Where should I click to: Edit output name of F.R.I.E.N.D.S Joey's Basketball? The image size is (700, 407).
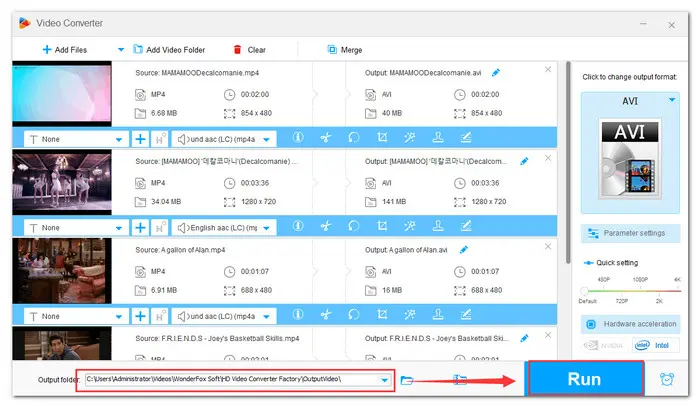click(x=525, y=338)
